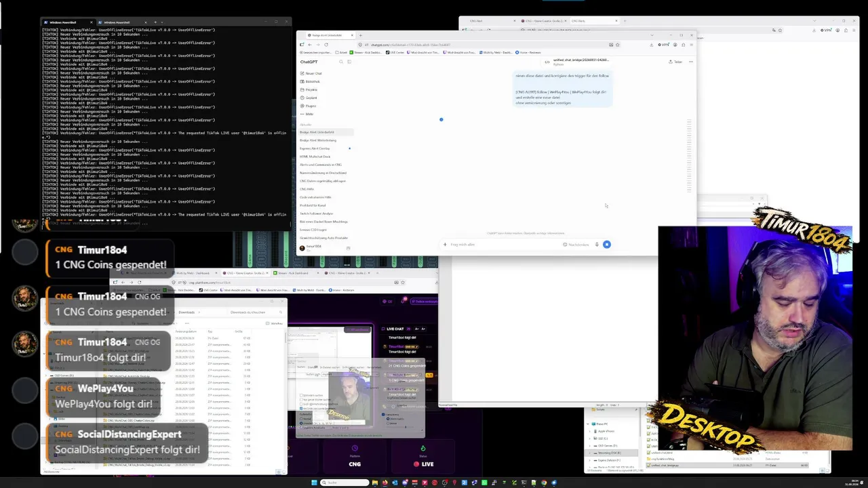Stop ChatGPT generation with blue button
This screenshot has height=488, width=868.
pyautogui.click(x=607, y=245)
